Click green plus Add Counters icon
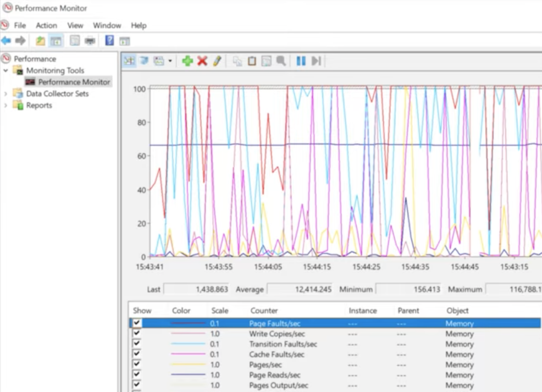 187,61
